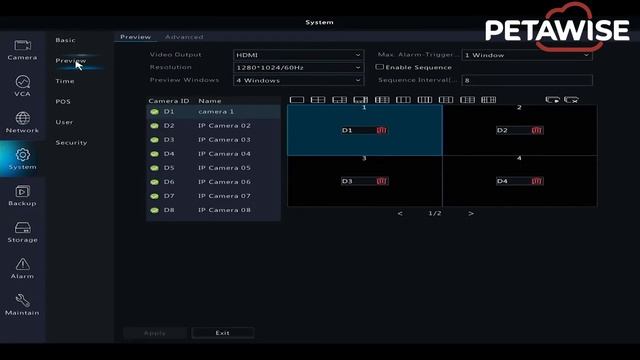Click the green status icon for D8
This screenshot has width=640, height=360.
click(154, 210)
